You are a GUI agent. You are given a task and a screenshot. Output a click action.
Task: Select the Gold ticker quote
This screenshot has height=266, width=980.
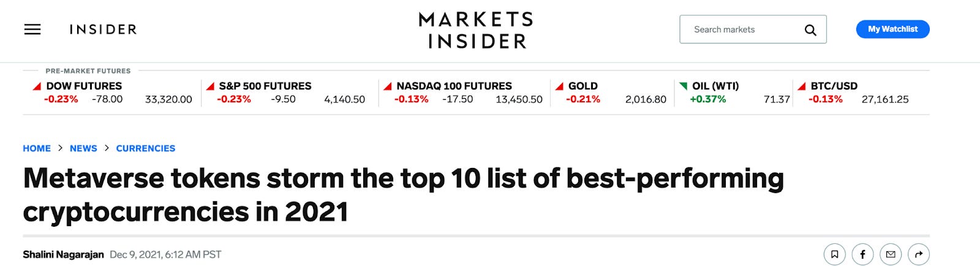pos(611,93)
